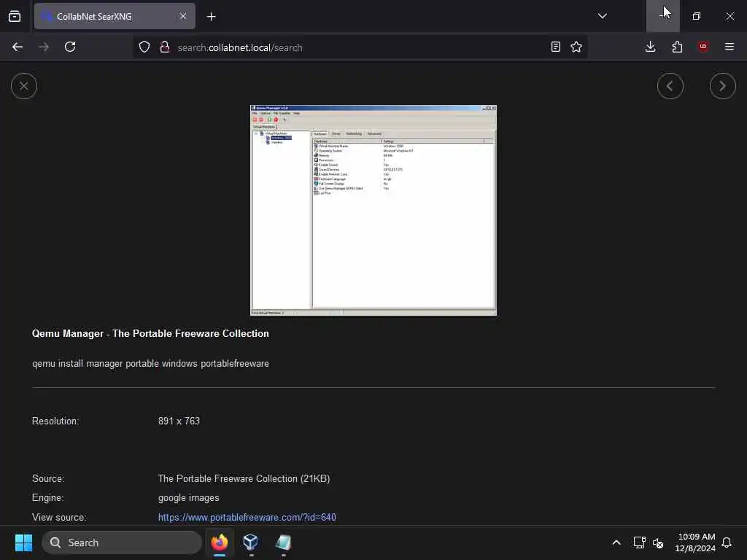The image size is (747, 560).
Task: Show hidden system tray icons
Action: (616, 542)
